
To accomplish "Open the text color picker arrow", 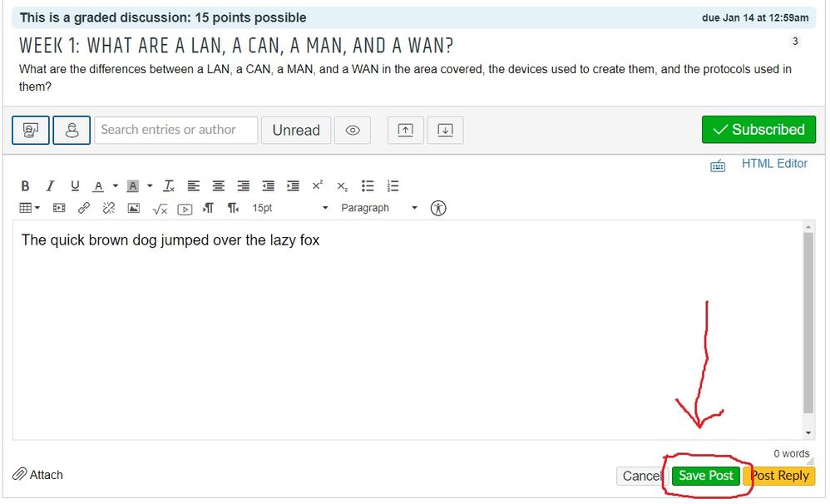I will pyautogui.click(x=116, y=186).
